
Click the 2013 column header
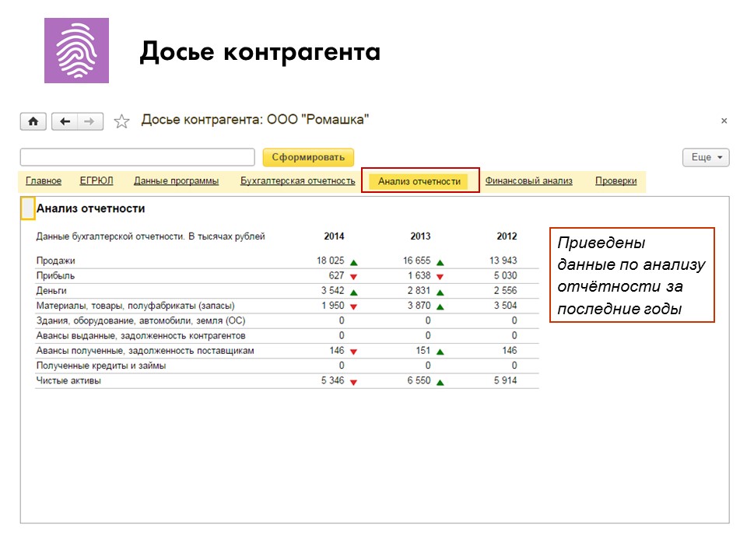pyautogui.click(x=420, y=236)
